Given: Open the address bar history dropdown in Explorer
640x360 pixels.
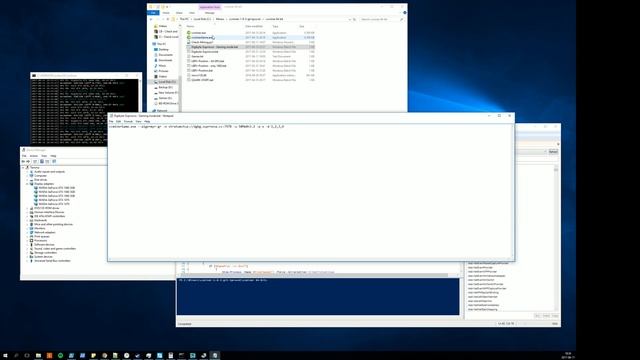Looking at the screenshot, I should (x=350, y=19).
